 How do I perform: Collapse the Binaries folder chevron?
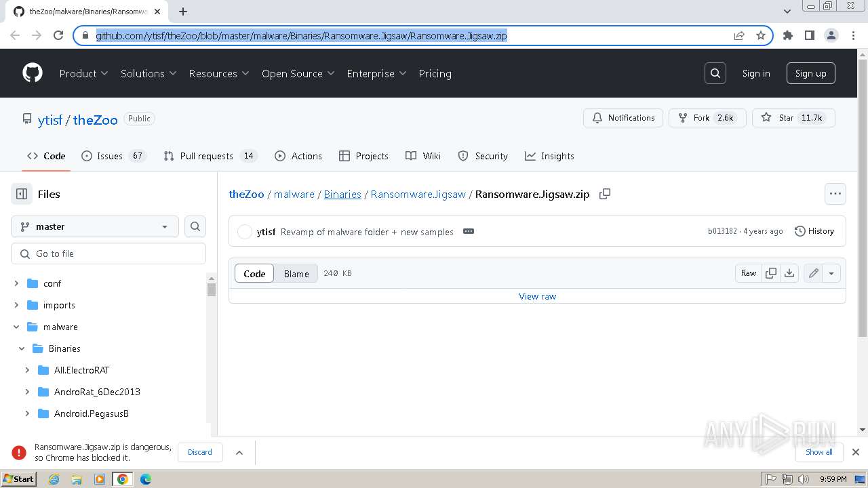[x=22, y=348]
